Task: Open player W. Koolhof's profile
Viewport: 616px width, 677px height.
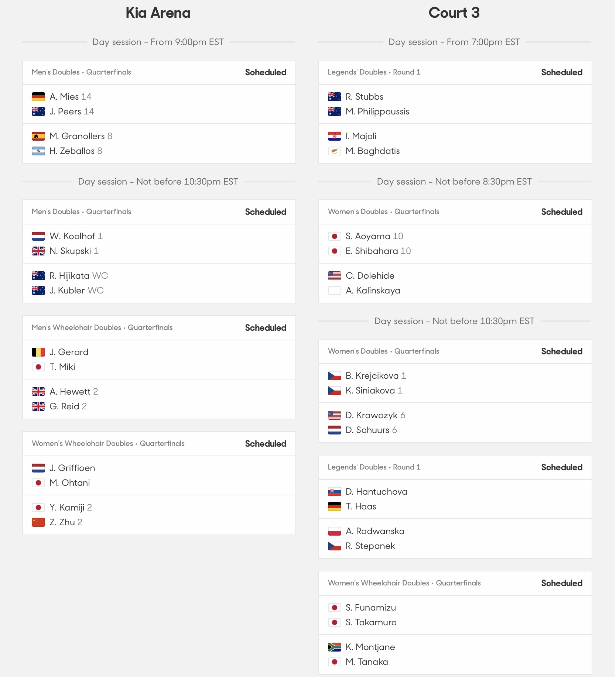Action: (72, 236)
